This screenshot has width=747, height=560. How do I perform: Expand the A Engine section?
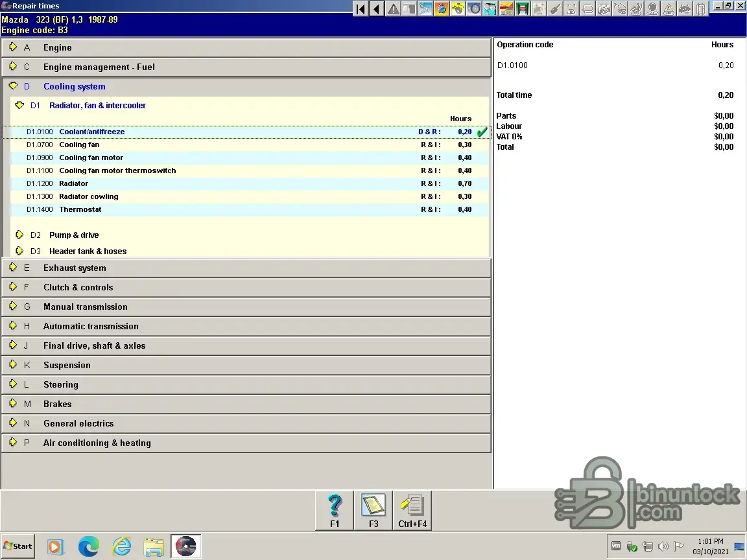pos(246,47)
